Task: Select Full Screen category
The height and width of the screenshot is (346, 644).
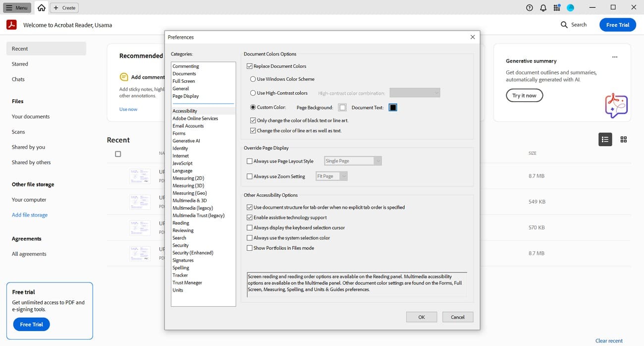Action: pyautogui.click(x=184, y=81)
